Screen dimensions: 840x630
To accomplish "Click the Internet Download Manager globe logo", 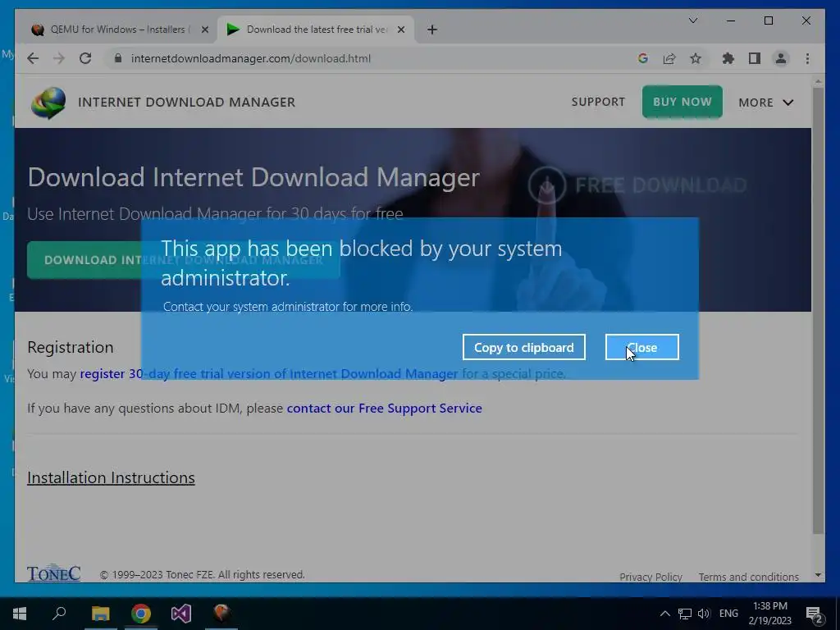I will tap(48, 103).
